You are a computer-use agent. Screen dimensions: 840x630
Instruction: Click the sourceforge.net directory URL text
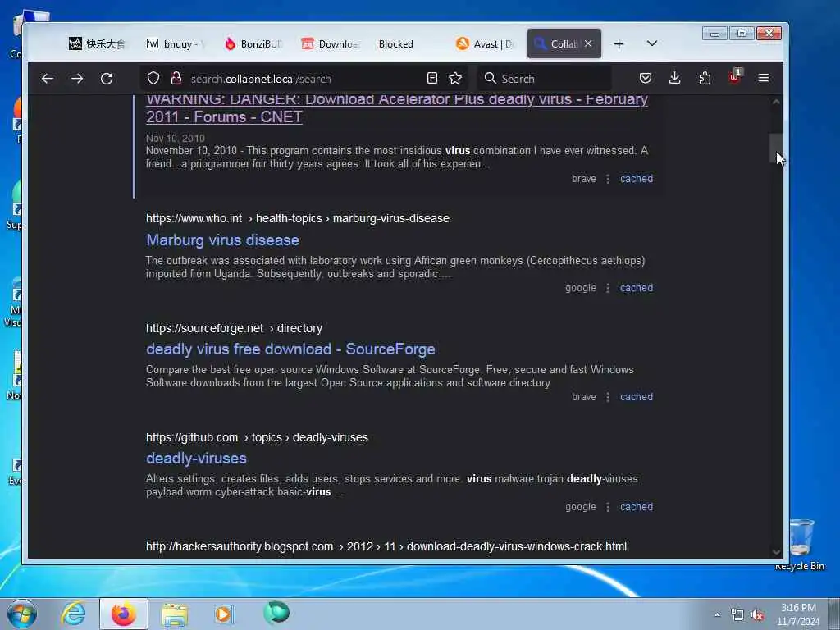pos(234,328)
